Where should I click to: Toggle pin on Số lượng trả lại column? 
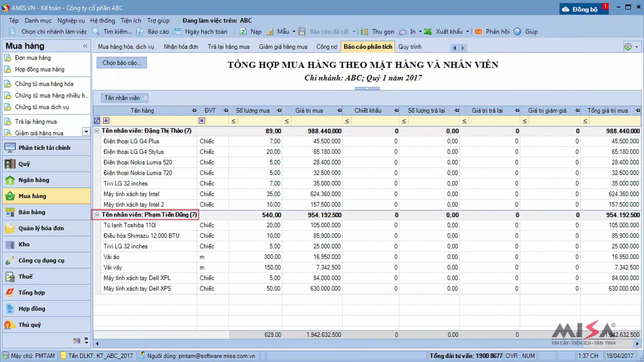(456, 110)
